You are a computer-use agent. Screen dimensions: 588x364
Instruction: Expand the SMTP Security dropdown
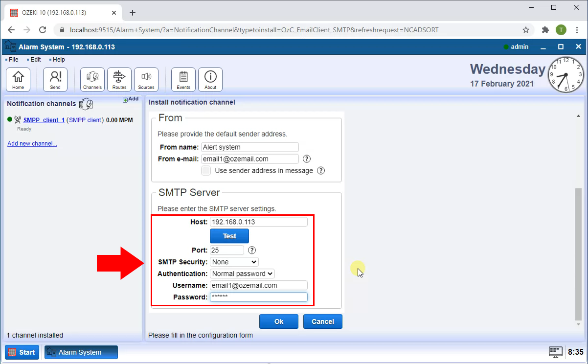tap(234, 262)
